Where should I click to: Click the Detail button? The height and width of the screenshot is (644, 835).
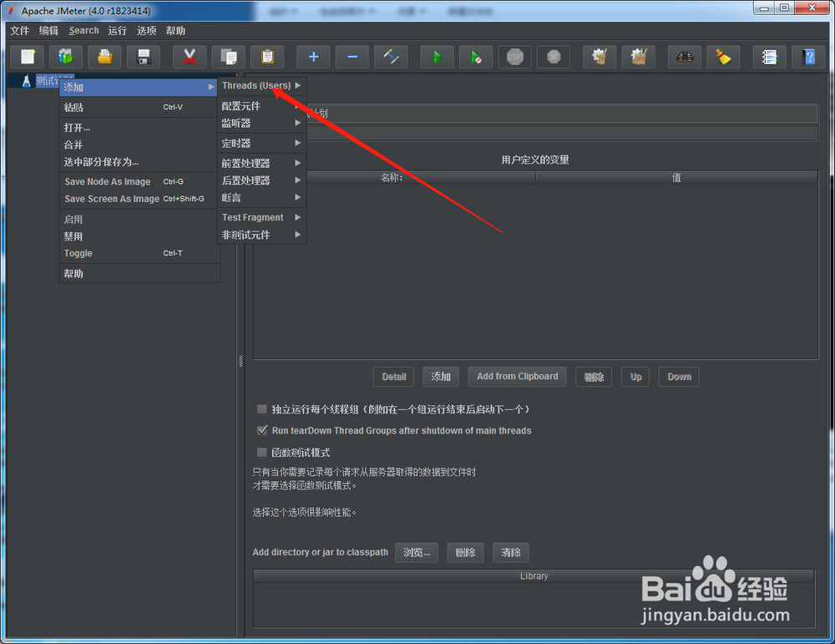(393, 377)
